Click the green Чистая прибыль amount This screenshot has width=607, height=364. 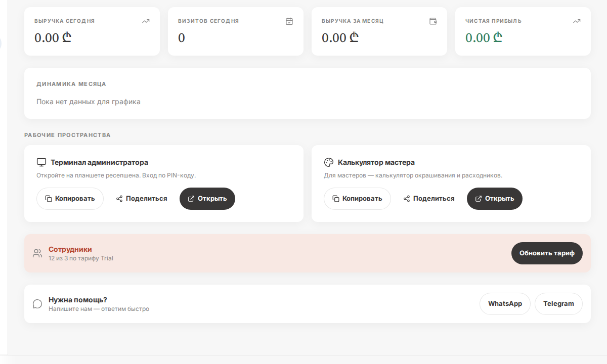click(484, 38)
